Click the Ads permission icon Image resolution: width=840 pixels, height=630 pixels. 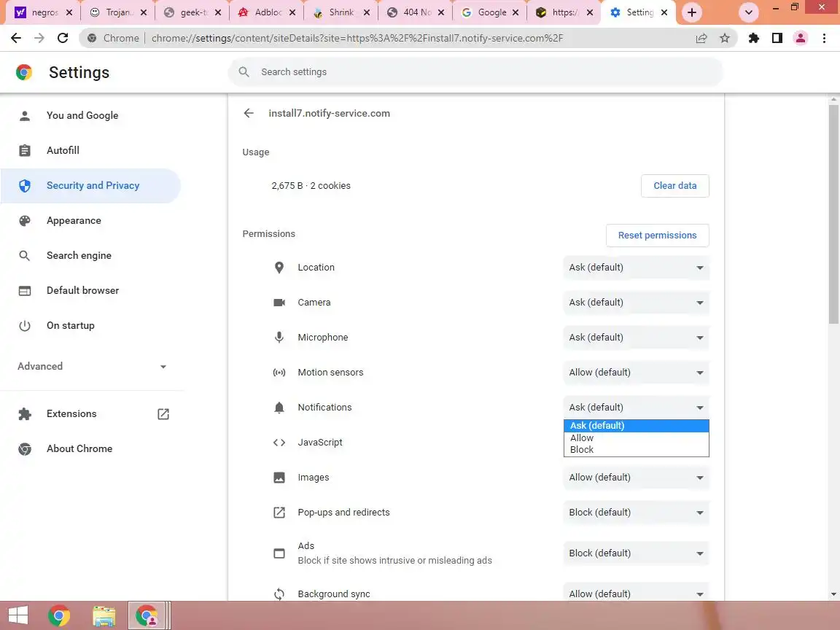tap(279, 553)
